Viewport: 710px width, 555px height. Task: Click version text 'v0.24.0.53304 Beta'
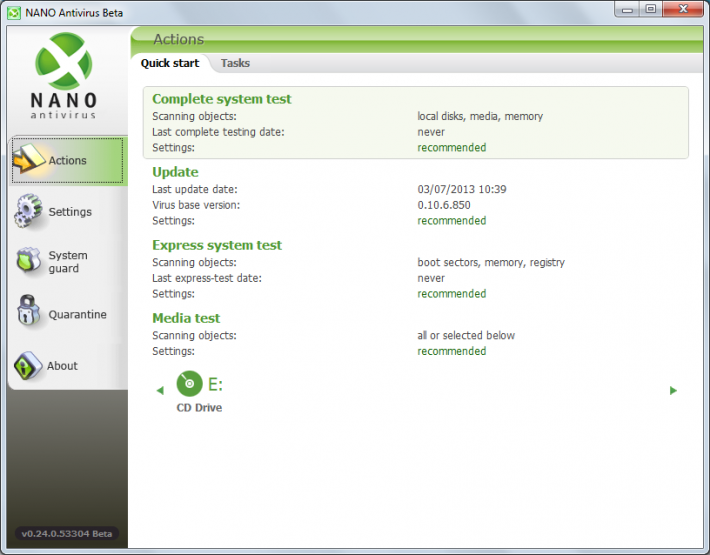67,533
